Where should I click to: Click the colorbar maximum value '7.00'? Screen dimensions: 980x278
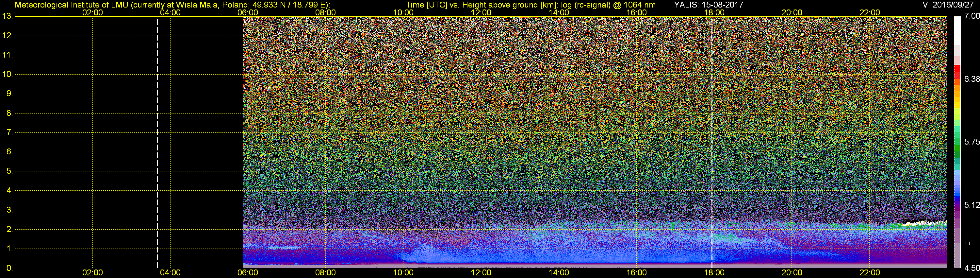[972, 16]
